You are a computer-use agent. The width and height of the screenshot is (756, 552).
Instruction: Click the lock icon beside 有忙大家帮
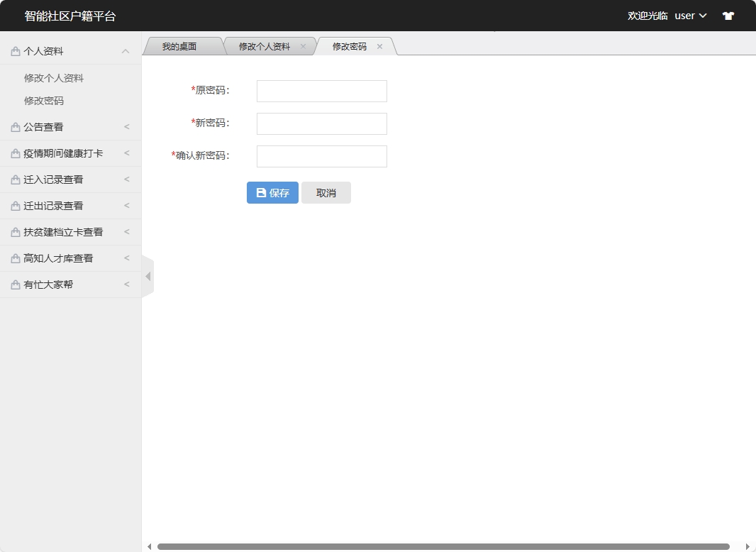tap(16, 285)
